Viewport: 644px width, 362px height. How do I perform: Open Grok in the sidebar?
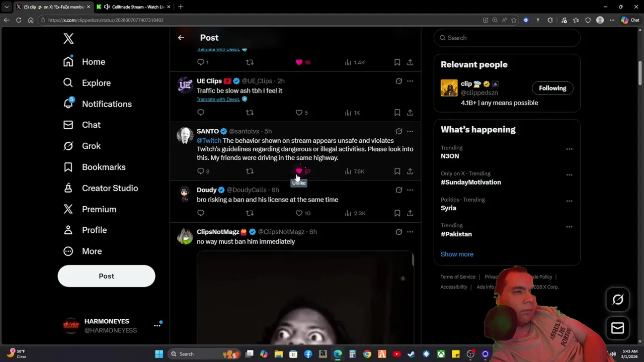click(x=82, y=146)
